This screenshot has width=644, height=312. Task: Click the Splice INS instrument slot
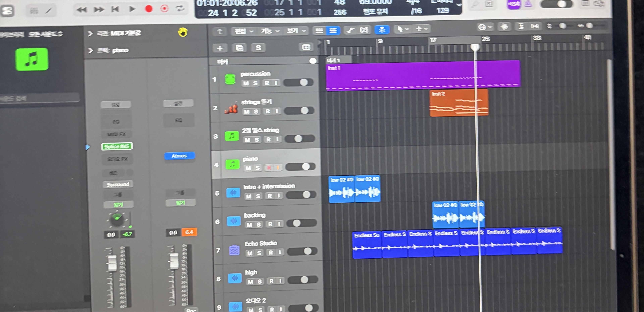coord(117,146)
